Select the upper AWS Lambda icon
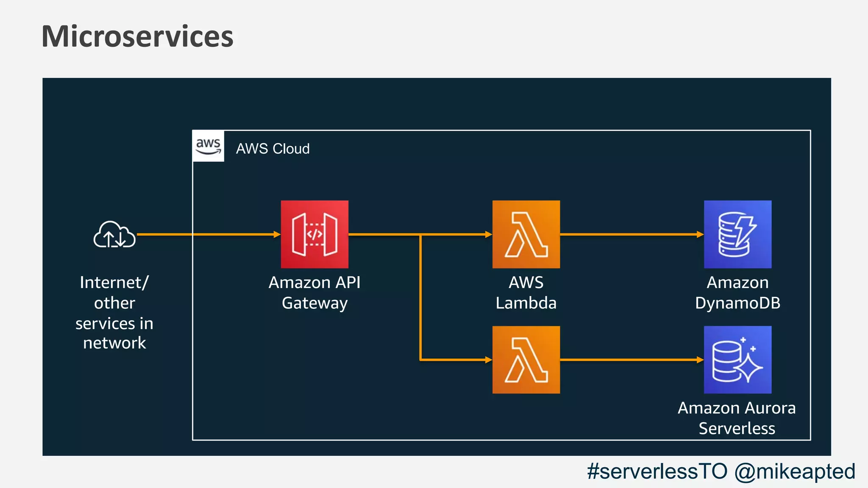The image size is (868, 488). pyautogui.click(x=526, y=234)
